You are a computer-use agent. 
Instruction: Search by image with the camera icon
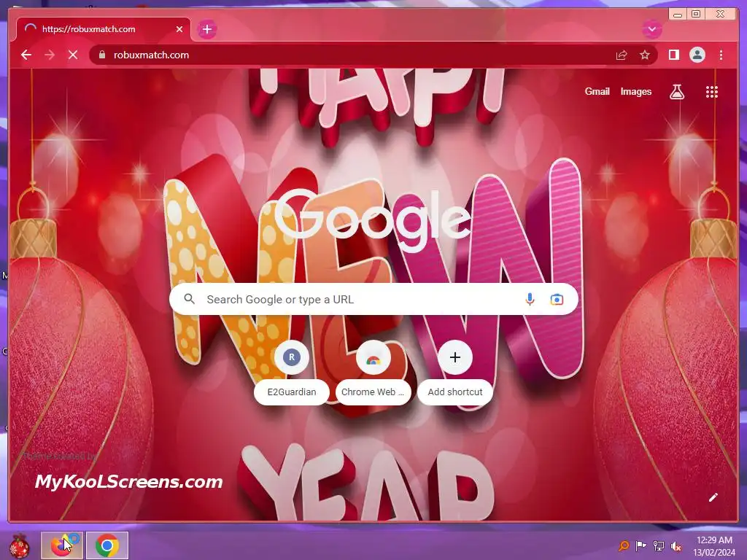click(x=557, y=300)
